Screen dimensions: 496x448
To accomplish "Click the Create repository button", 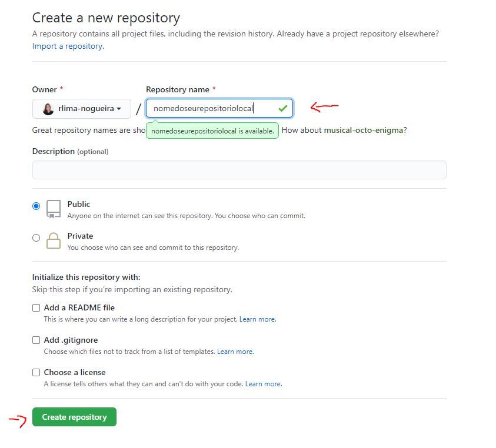I will click(74, 417).
